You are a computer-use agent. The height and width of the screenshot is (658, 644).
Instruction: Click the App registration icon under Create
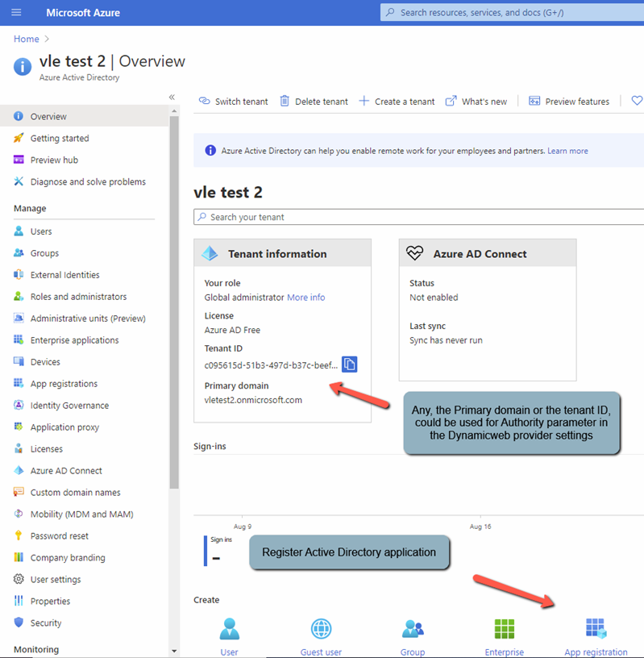(596, 629)
